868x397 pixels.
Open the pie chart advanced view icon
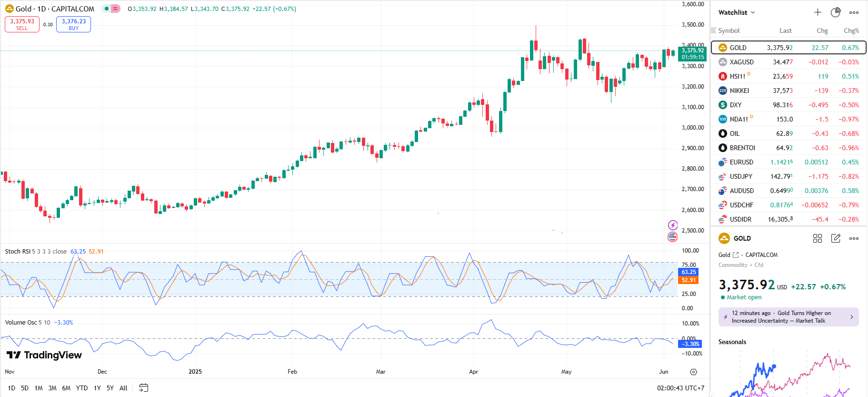click(836, 12)
